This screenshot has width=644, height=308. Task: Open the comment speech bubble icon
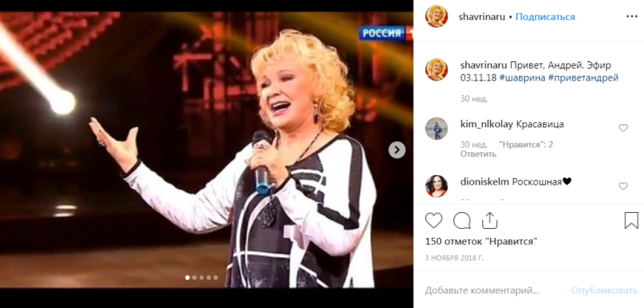point(461,221)
